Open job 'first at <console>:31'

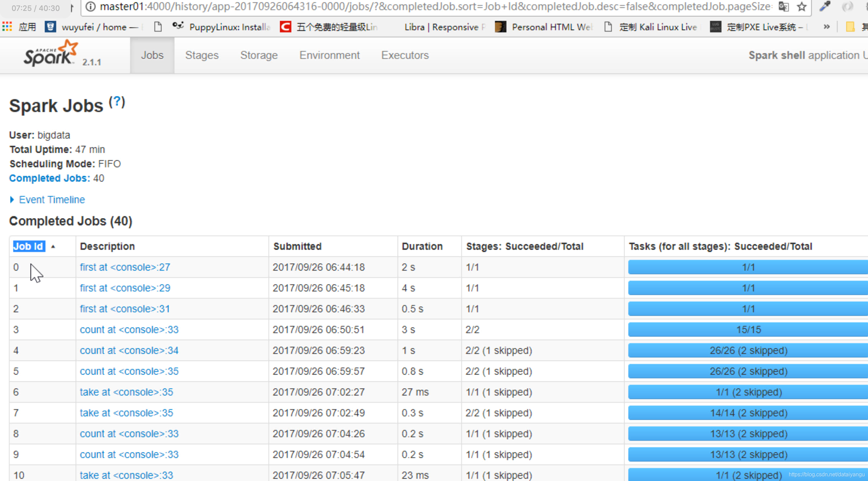pyautogui.click(x=125, y=309)
